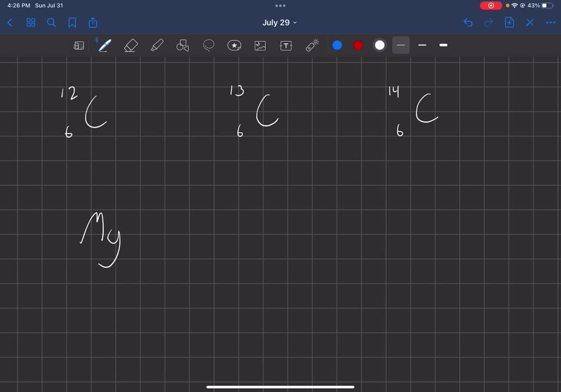This screenshot has width=561, height=392.
Task: Undo the last stroke
Action: point(467,22)
